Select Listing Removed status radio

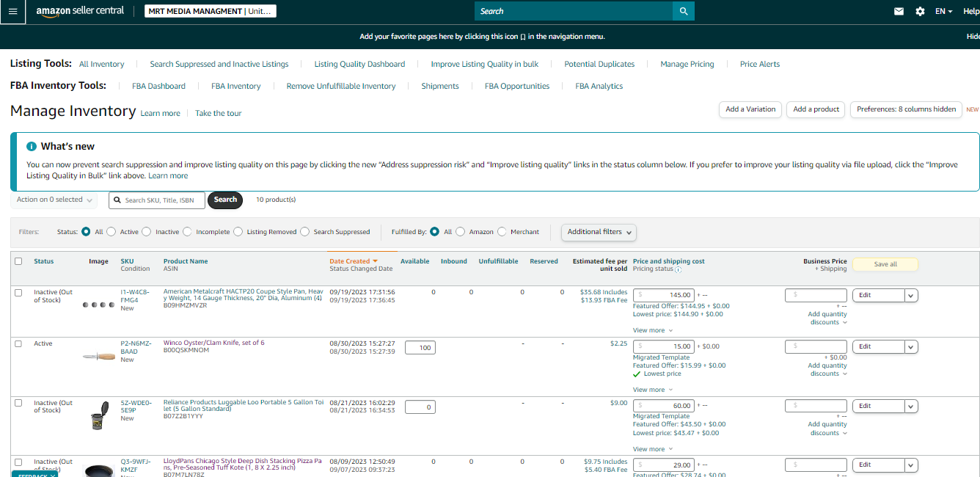click(x=238, y=232)
